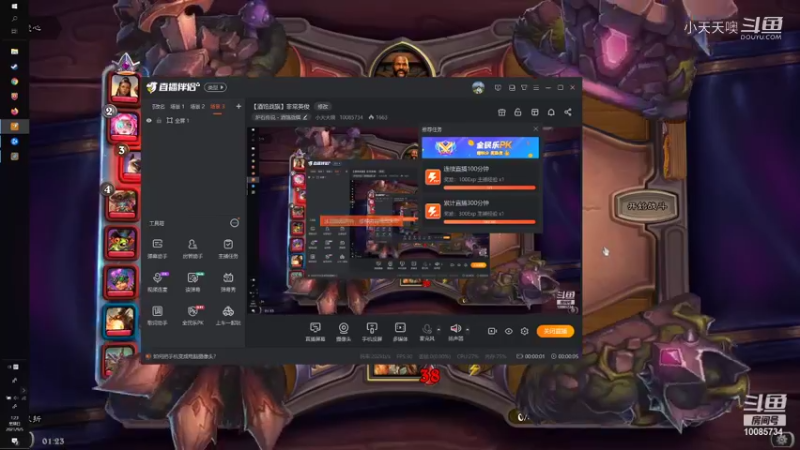
Task: Click the 累计直播300分钟 task progress bar
Action: (489, 222)
